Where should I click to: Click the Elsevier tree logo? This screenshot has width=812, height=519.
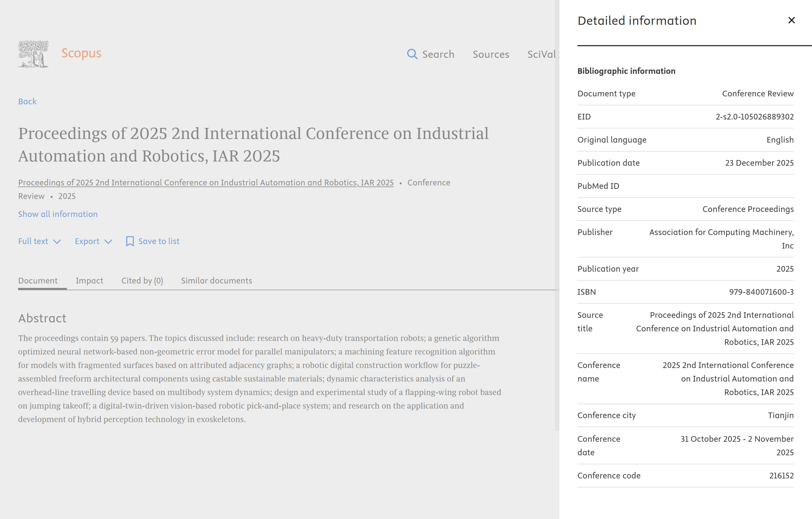33,54
